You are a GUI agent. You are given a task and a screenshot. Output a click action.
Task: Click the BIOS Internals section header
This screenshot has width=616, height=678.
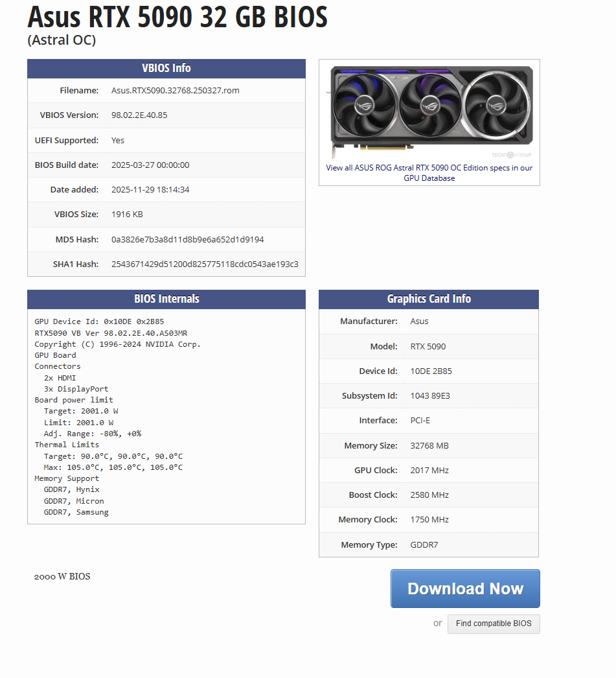166,299
